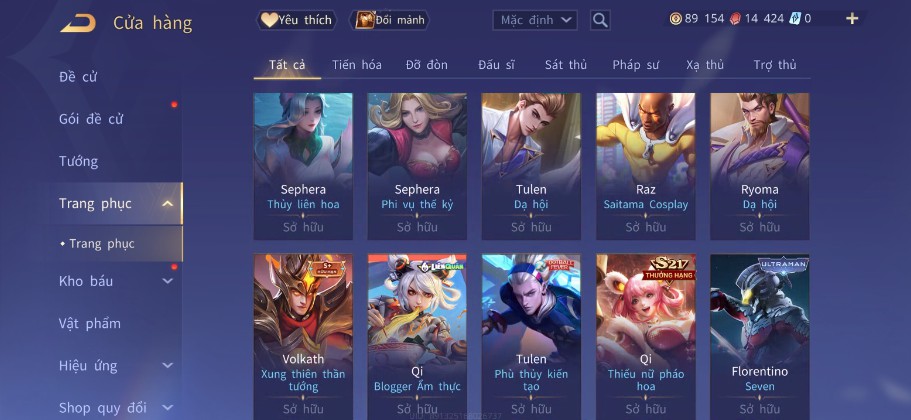Select the Tiến hóa tab
This screenshot has width=911, height=420.
pyautogui.click(x=357, y=65)
